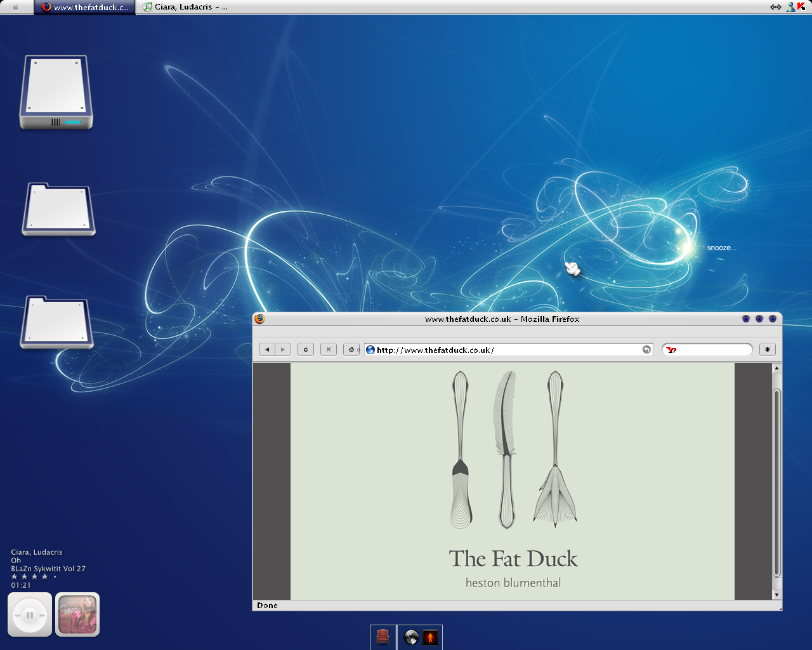
Task: Click the star rating under the album name
Action: pyautogui.click(x=34, y=577)
